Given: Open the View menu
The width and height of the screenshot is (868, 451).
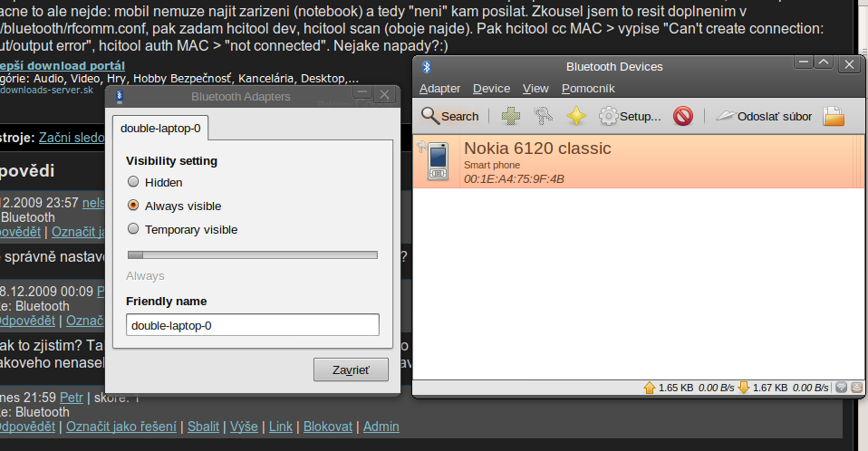Looking at the screenshot, I should click(x=535, y=89).
